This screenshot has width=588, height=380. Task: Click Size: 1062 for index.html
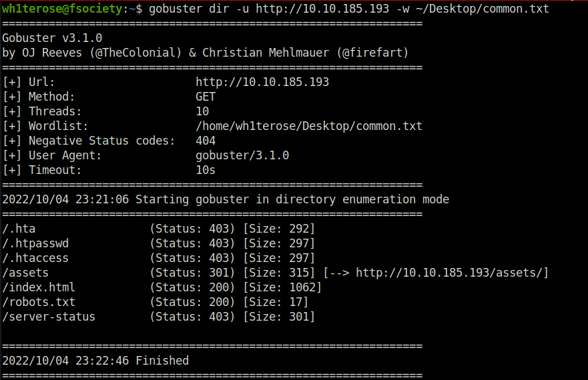pos(282,287)
